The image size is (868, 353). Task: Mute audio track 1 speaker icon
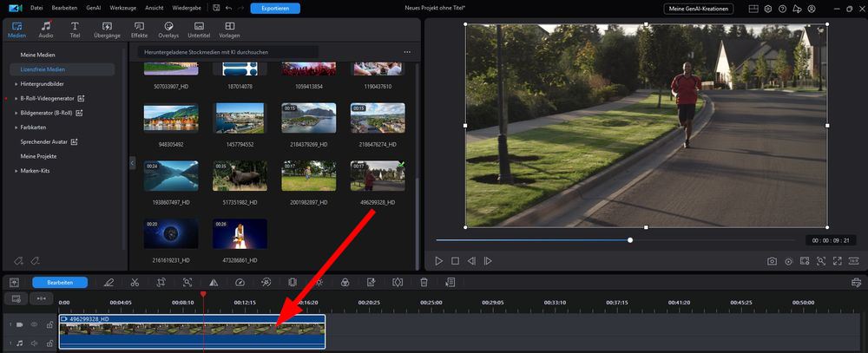(x=35, y=343)
